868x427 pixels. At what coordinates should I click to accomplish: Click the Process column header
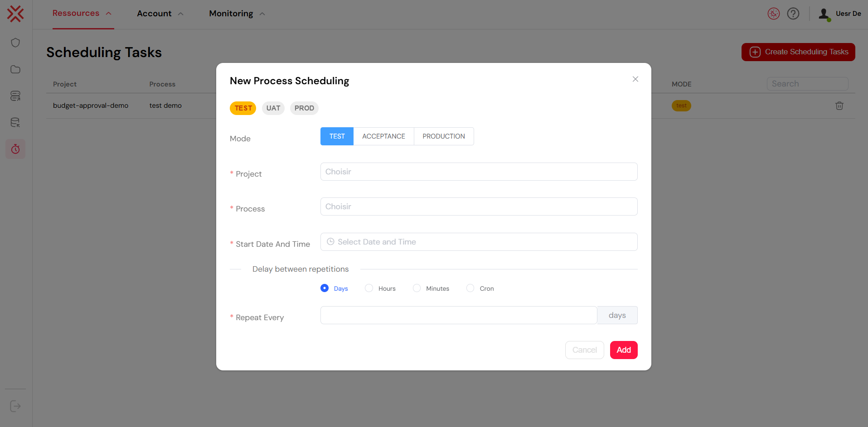(x=162, y=84)
